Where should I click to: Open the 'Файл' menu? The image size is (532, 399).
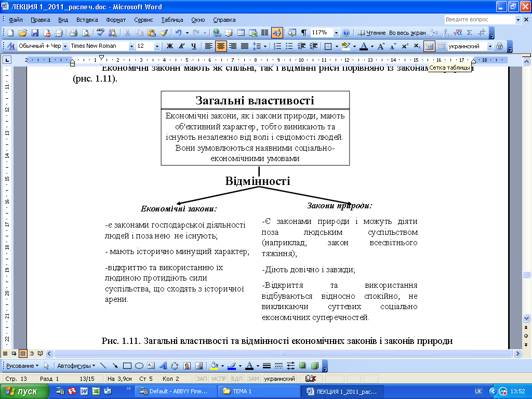[x=16, y=20]
